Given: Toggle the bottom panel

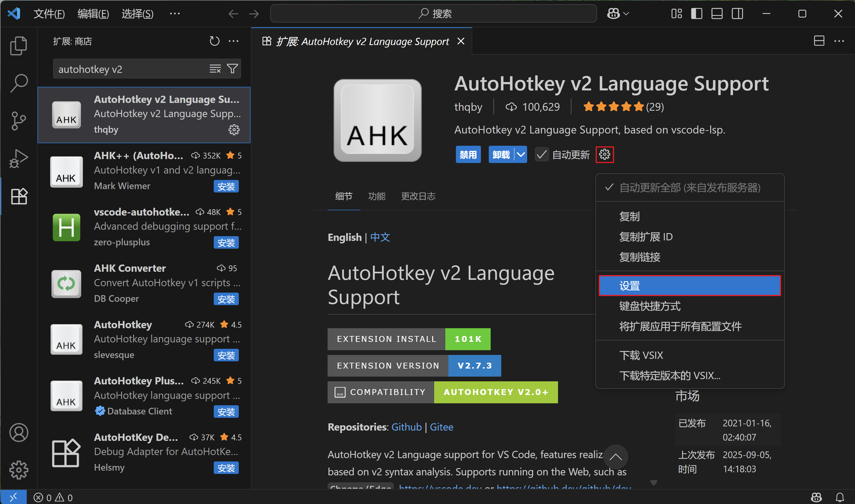Looking at the screenshot, I should (717, 14).
